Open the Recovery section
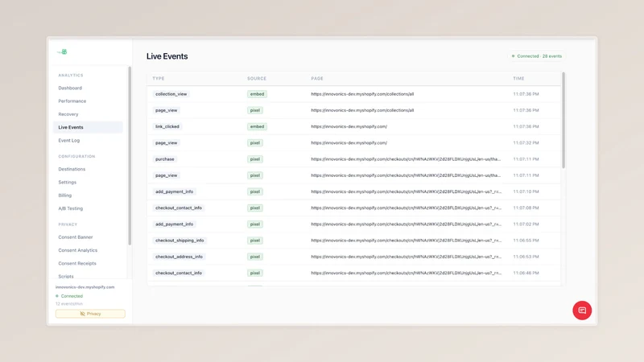The height and width of the screenshot is (362, 644). pyautogui.click(x=68, y=114)
